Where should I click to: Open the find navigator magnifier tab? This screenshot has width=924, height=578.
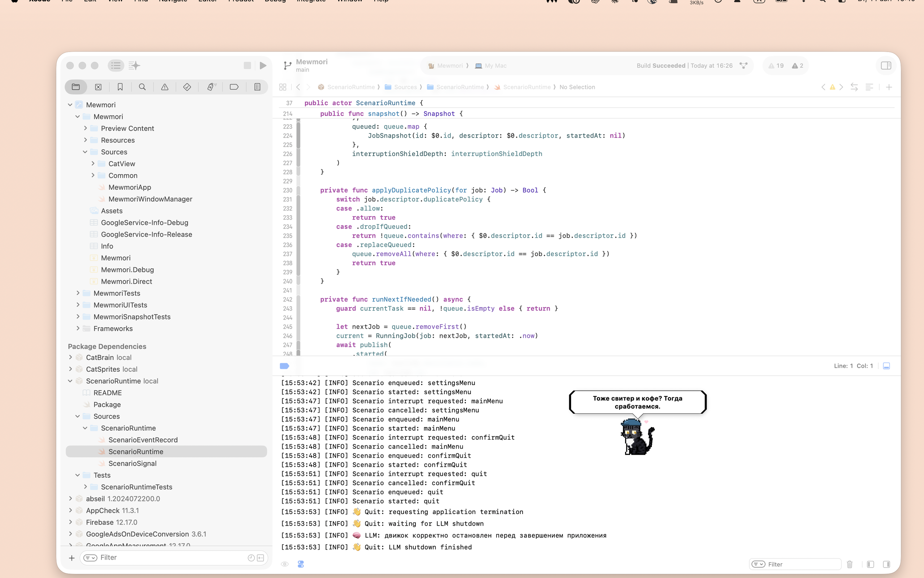tap(143, 87)
